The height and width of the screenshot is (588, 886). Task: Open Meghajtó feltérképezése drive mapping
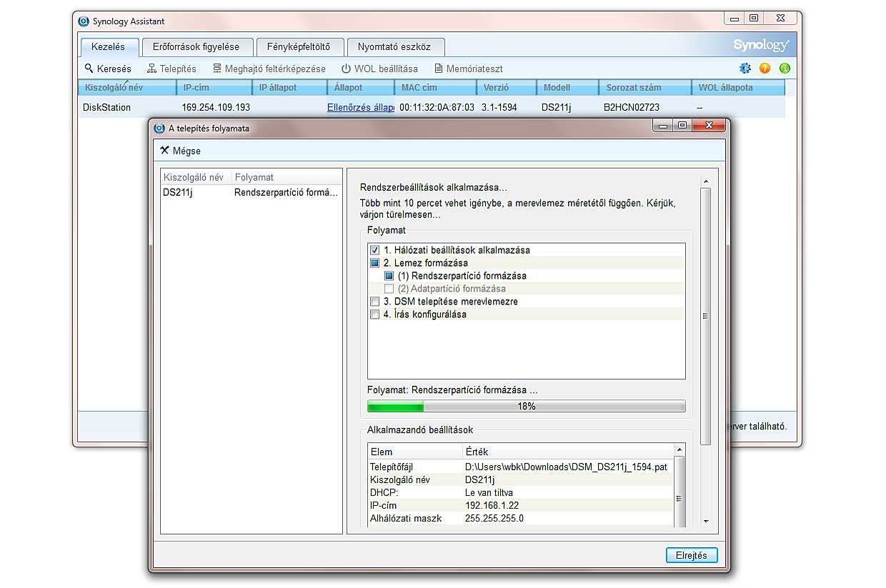click(217, 69)
